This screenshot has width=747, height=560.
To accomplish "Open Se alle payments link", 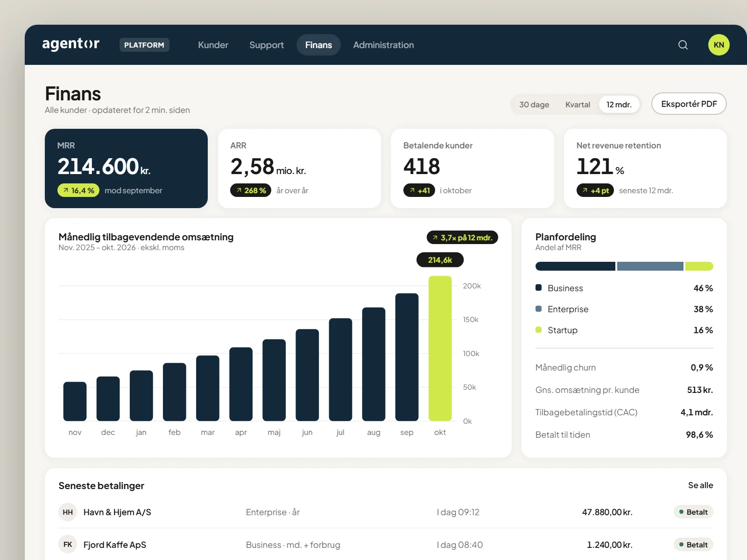I will coord(700,485).
